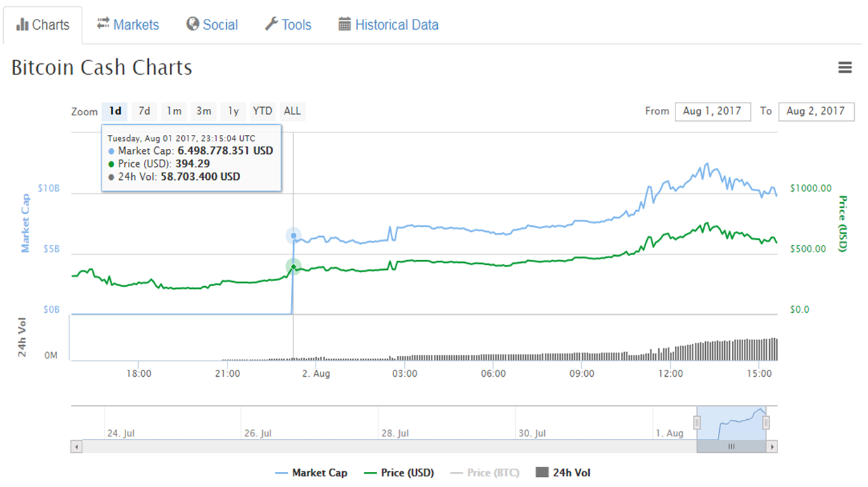Set chart zoom to YTD
The width and height of the screenshot is (868, 487).
point(262,111)
